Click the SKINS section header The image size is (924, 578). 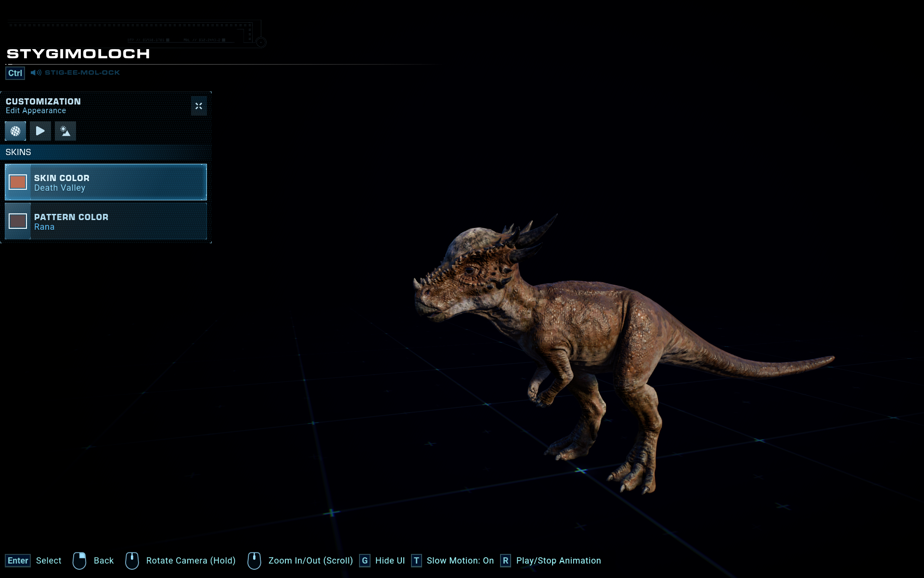coord(106,152)
